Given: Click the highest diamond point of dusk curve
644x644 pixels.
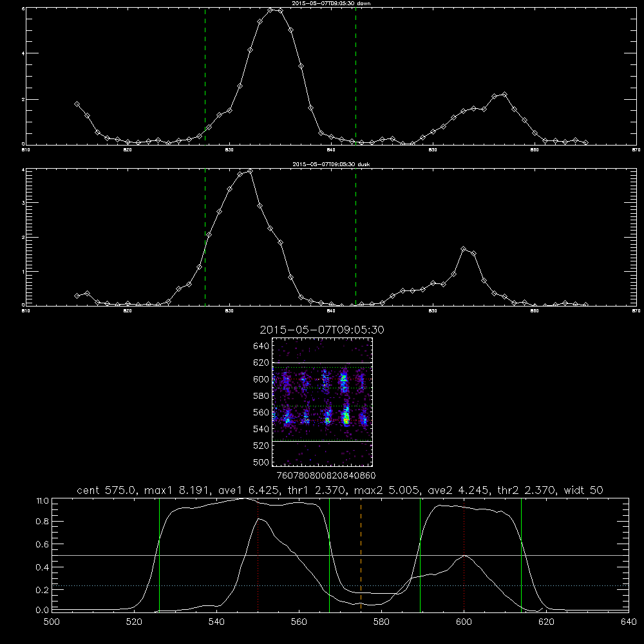Looking at the screenshot, I should click(x=250, y=171).
